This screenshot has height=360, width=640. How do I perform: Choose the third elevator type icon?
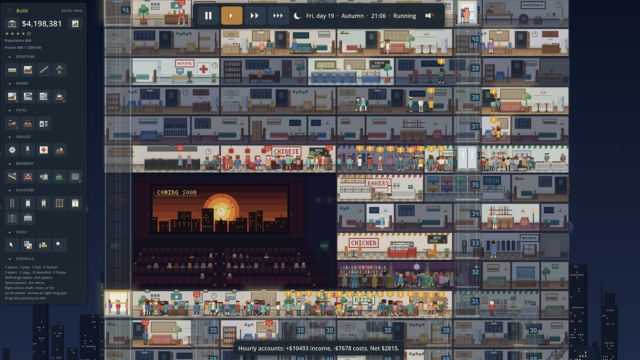click(x=44, y=203)
